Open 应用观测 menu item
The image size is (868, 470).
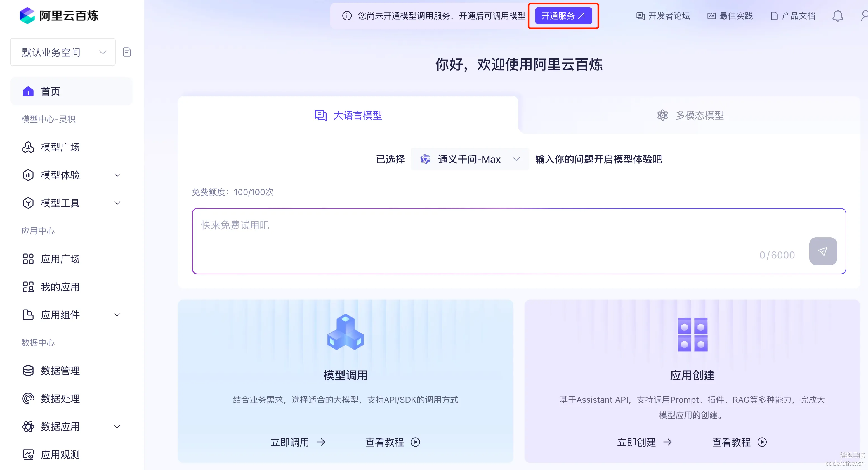click(x=71, y=455)
